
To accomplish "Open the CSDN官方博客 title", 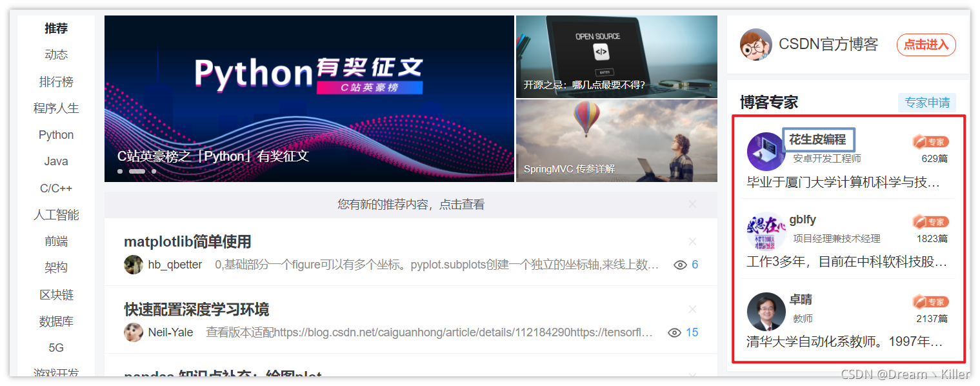I will 828,45.
